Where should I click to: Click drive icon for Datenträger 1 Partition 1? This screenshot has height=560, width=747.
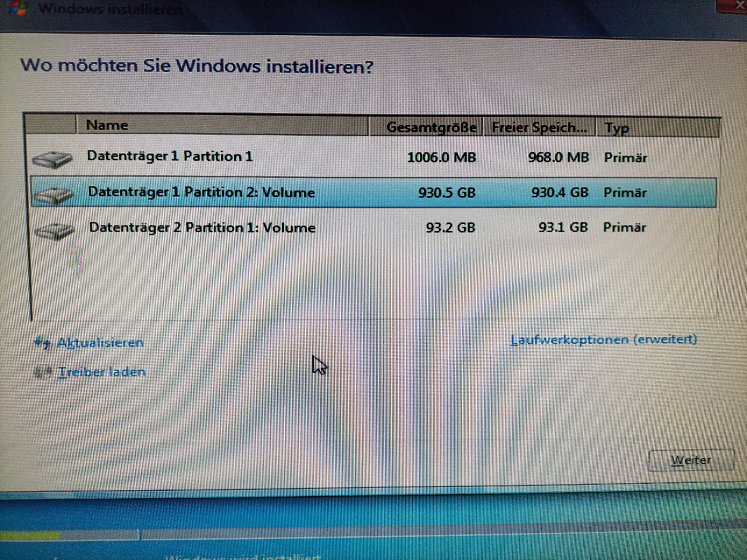point(52,160)
